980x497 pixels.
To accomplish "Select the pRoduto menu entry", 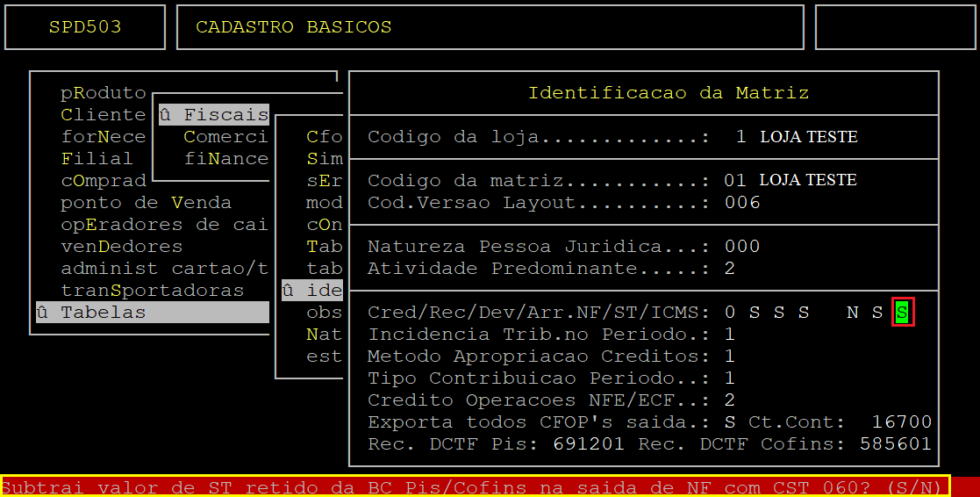I will (x=103, y=93).
